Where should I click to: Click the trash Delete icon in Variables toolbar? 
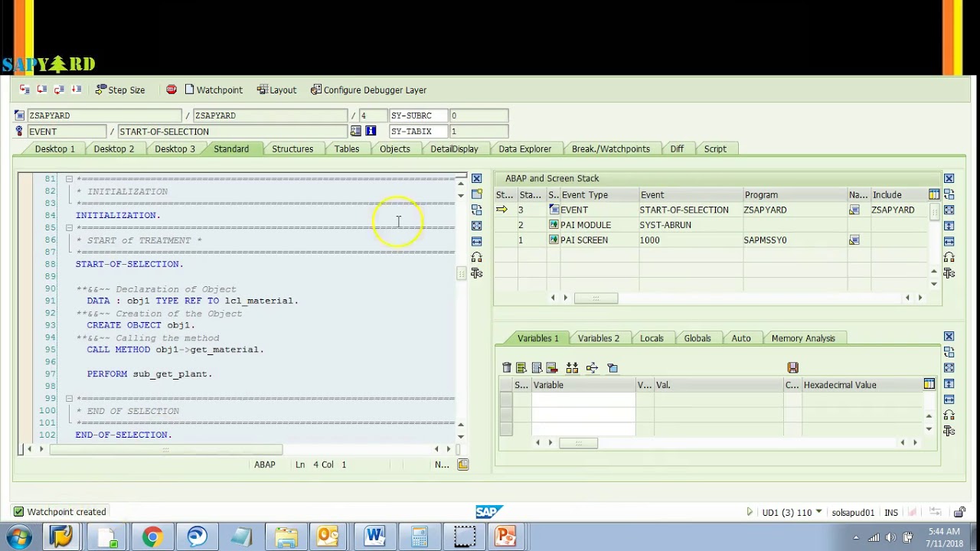point(506,368)
